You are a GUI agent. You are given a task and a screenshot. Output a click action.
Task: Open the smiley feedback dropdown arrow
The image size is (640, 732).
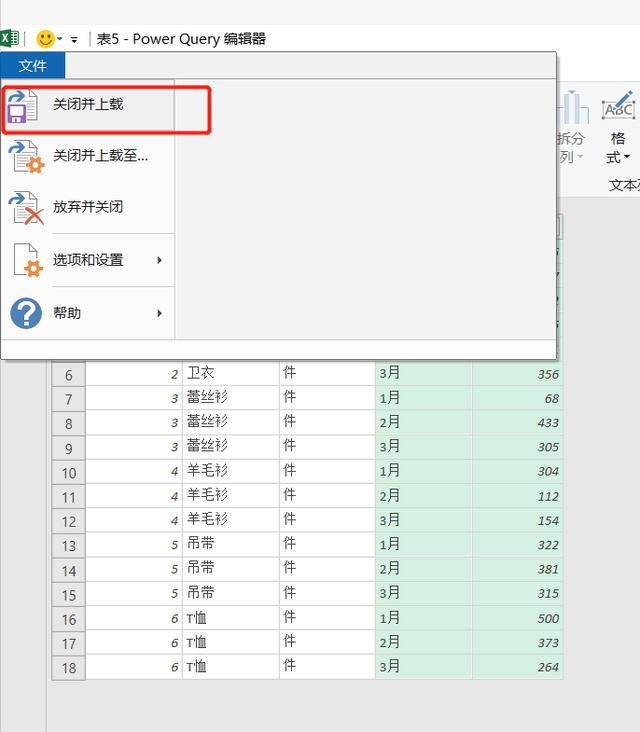click(60, 39)
